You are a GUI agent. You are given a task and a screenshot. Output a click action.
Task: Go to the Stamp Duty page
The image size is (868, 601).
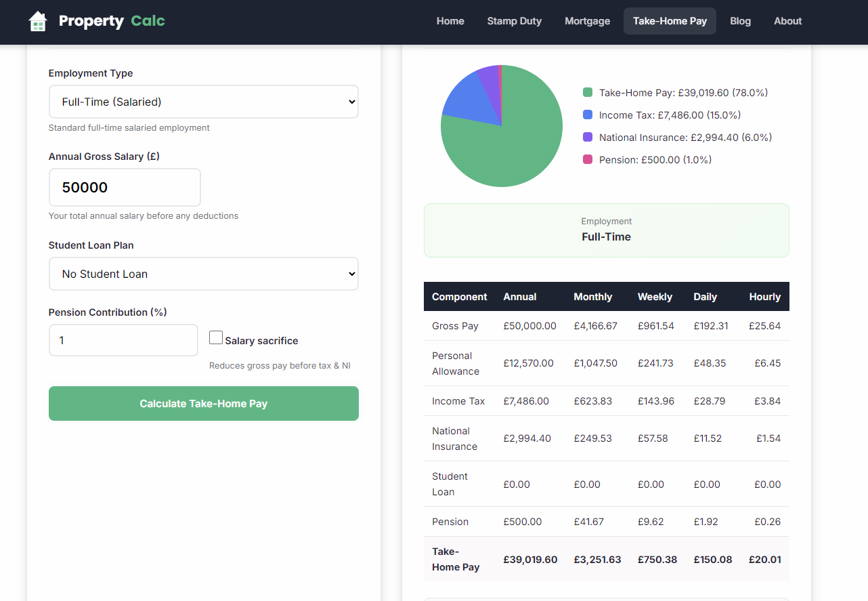515,21
